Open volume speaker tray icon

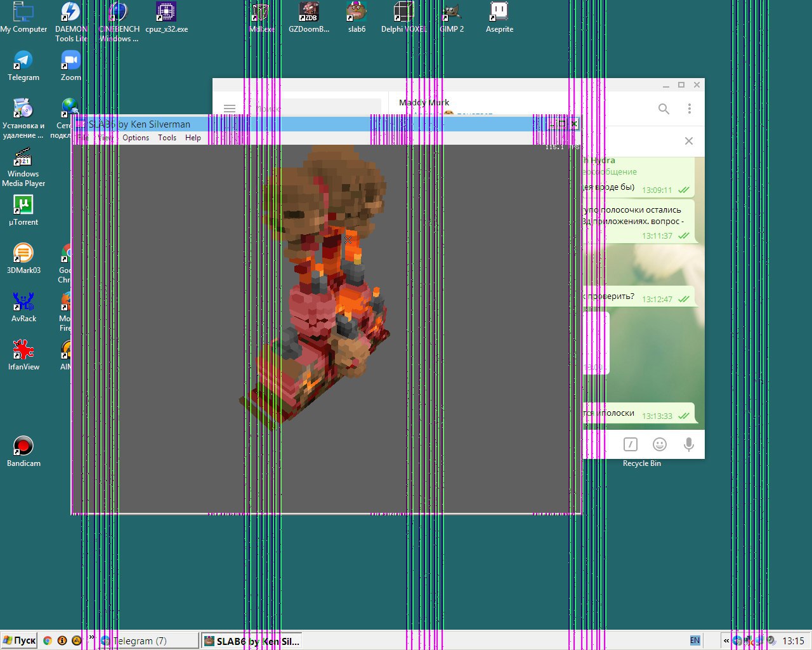[x=771, y=640]
